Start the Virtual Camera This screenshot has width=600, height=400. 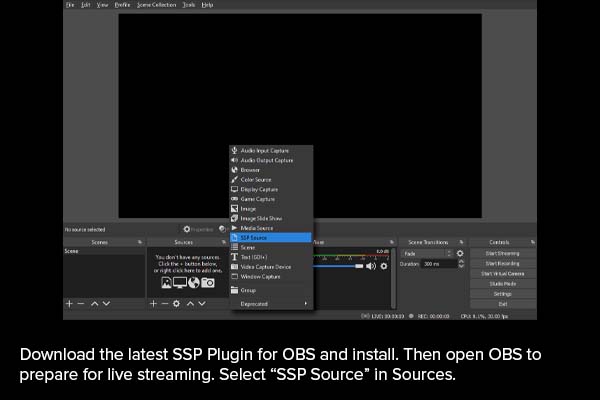[x=501, y=274]
